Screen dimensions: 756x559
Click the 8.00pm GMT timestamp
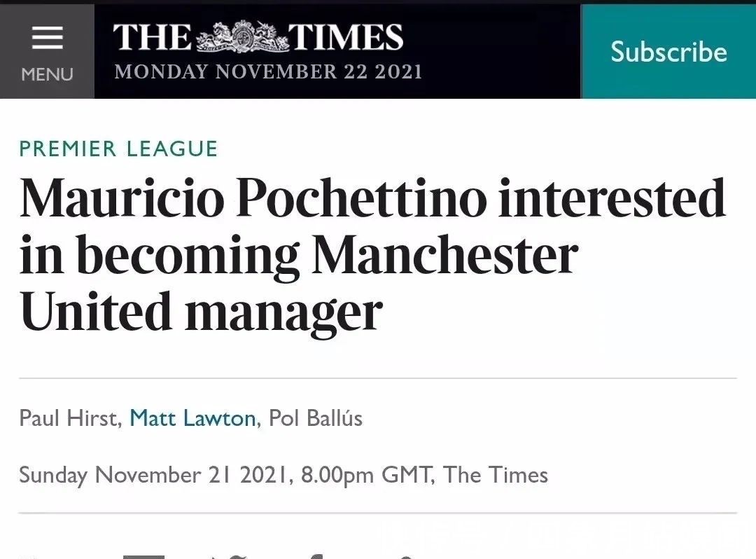(365, 475)
